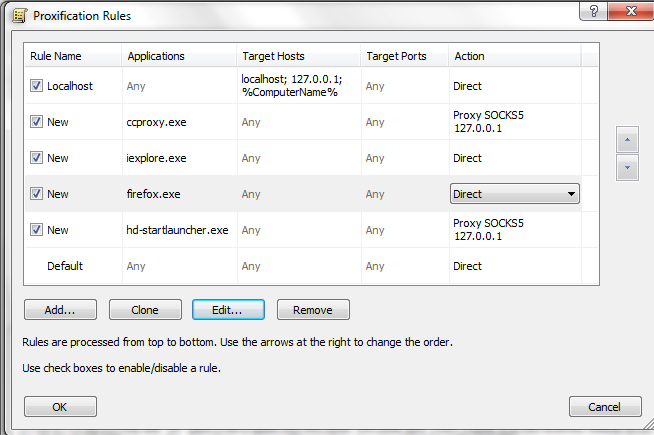Click the help question mark button

[594, 11]
